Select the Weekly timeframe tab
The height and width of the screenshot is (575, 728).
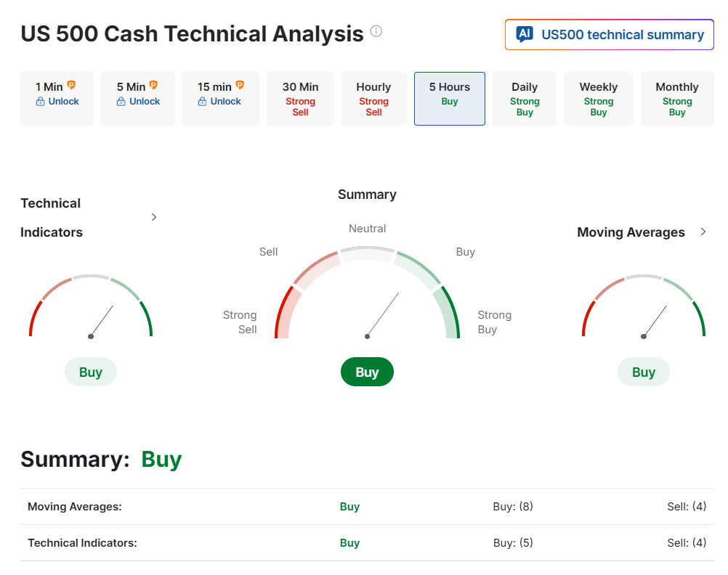[599, 99]
